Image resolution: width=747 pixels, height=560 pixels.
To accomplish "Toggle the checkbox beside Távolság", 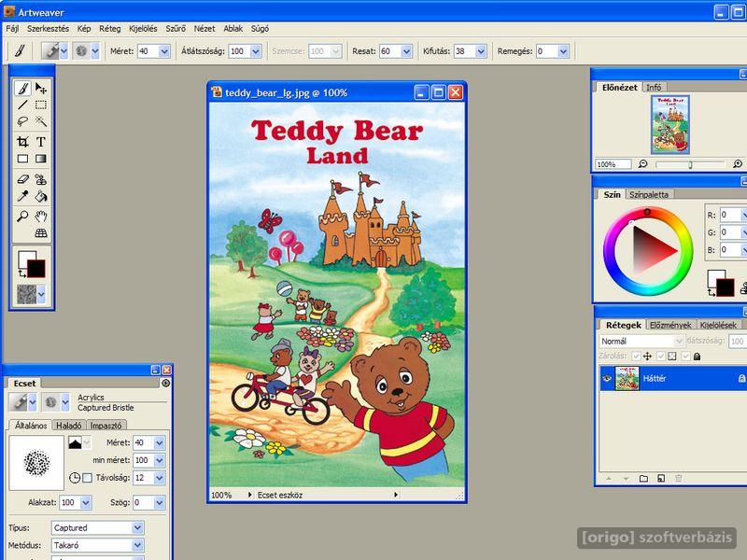I will coord(87,478).
